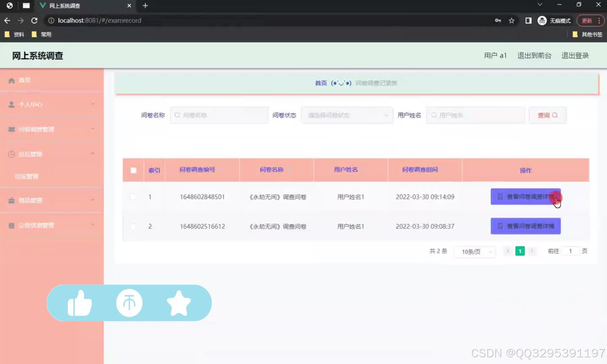Viewport: 607px width, 364px height.
Task: Open the 10条/页 page size dropdown
Action: [x=475, y=252]
